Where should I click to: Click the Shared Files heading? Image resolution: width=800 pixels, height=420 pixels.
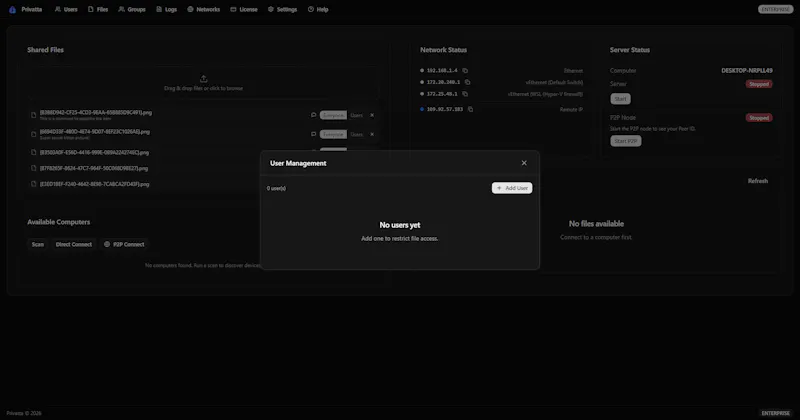tap(45, 50)
